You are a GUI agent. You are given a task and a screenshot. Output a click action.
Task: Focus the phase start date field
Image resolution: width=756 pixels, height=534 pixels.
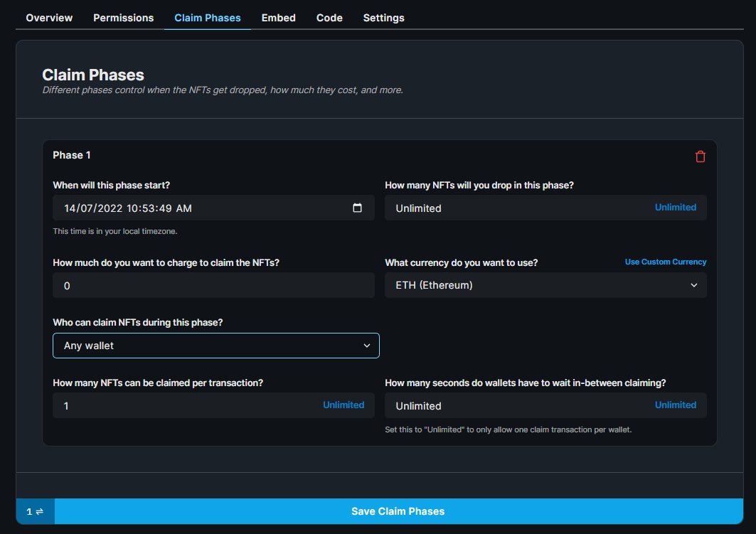[213, 208]
